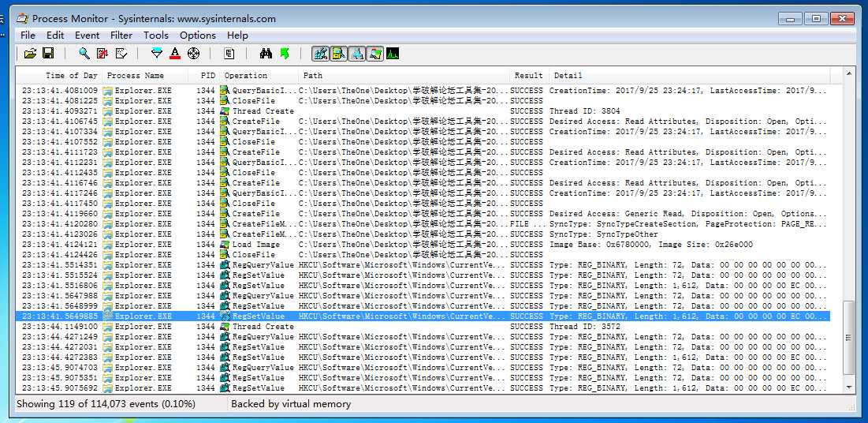Click QueryBasicI... icon in row 23:13:41.4107334
The image size is (868, 423).
pos(224,131)
